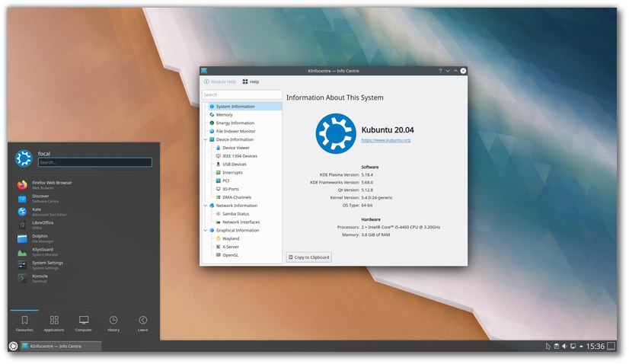The height and width of the screenshot is (364, 629).
Task: Switch to the History tab
Action: pos(113,323)
